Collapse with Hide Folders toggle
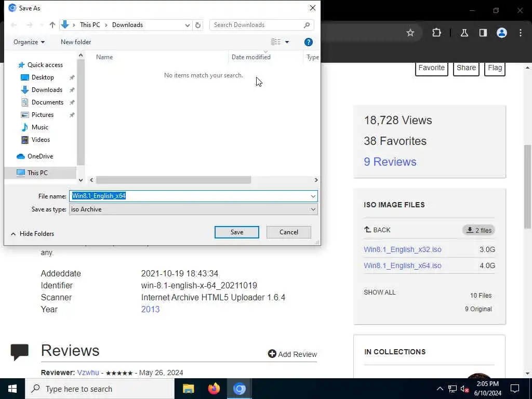This screenshot has height=399, width=532. (x=33, y=234)
